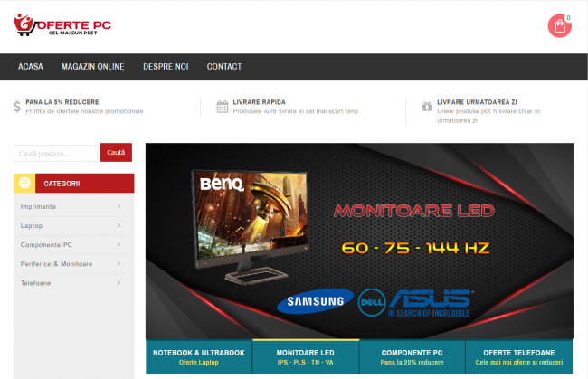
Task: Click the Profita de ofertele noastre promotionale text
Action: point(84,111)
